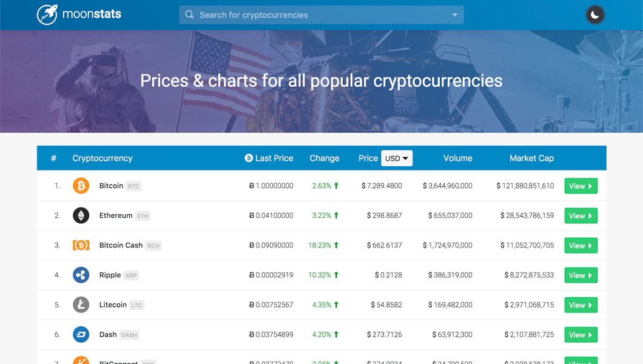The height and width of the screenshot is (364, 643).
Task: Click Dash price $ 273.7126
Action: pyautogui.click(x=384, y=334)
